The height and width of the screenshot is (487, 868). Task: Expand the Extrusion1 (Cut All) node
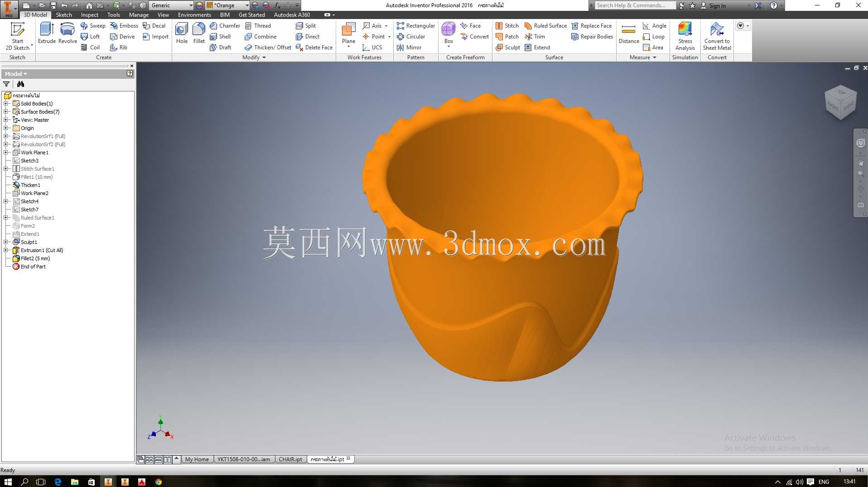point(6,250)
